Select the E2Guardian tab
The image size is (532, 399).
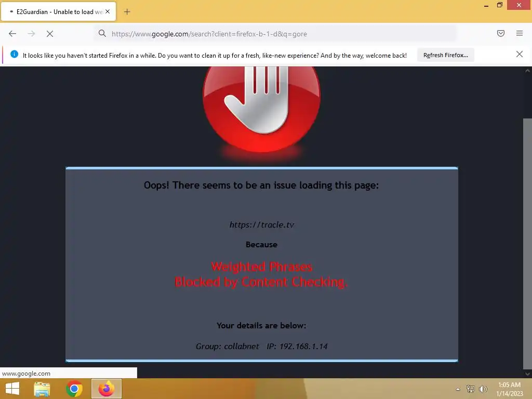58,11
